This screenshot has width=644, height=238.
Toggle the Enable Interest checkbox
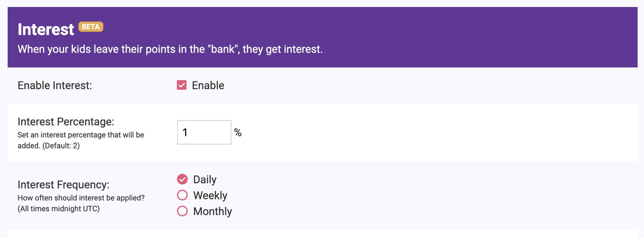[x=182, y=85]
